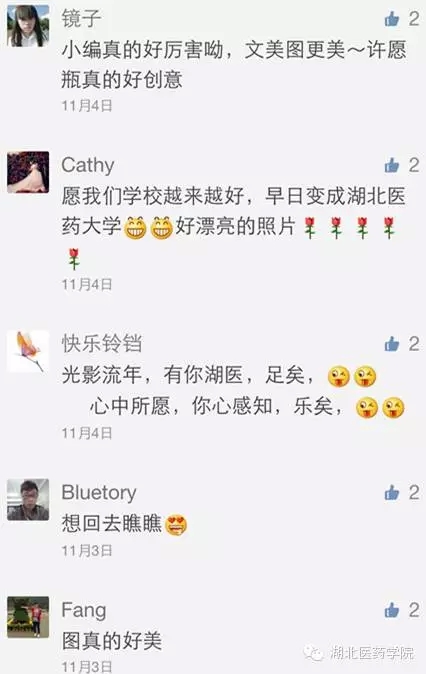Click the username Fang
Screen dimensions: 426x674
84,610
